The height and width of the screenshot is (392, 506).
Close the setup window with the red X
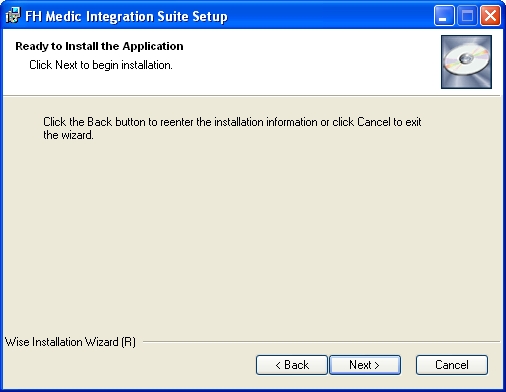tap(490, 16)
